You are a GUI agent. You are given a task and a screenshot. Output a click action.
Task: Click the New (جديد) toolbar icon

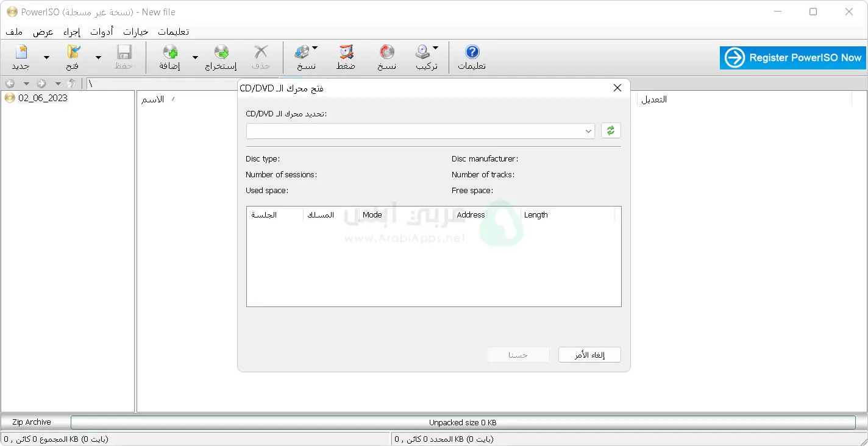(x=21, y=53)
